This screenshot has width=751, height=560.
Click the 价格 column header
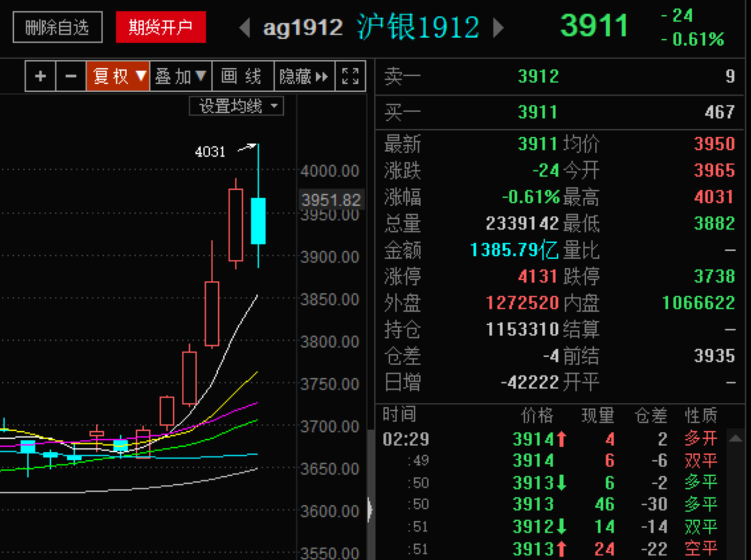coord(537,415)
